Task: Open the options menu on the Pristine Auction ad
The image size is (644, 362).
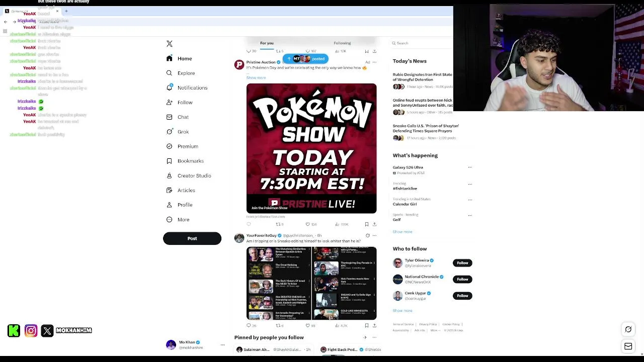Action: click(x=374, y=62)
